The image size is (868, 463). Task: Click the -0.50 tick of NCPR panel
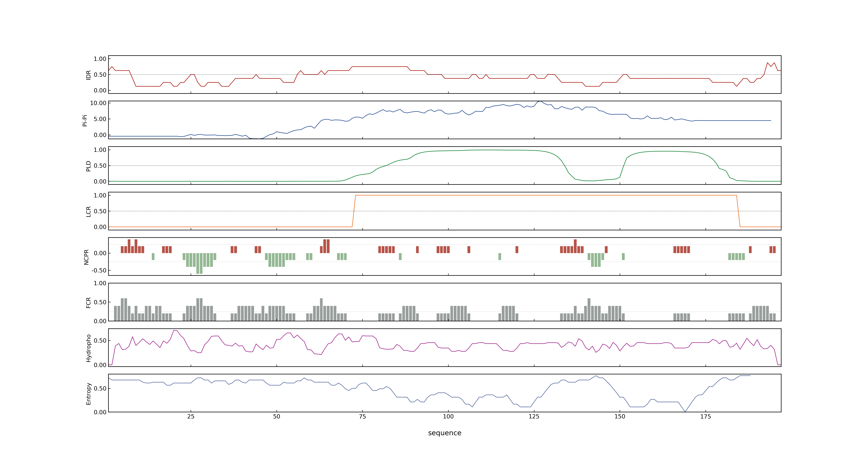99,271
